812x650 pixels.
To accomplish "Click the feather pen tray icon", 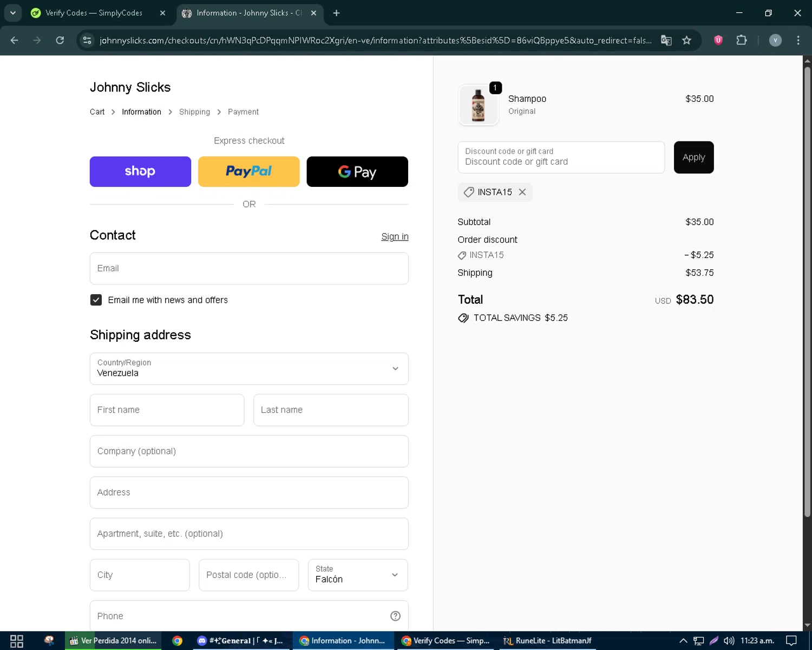I will tap(714, 641).
